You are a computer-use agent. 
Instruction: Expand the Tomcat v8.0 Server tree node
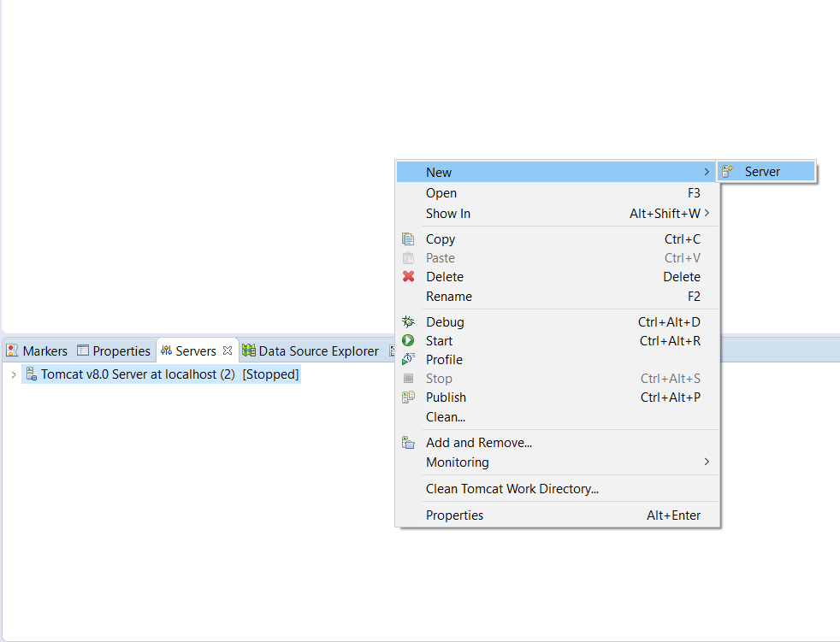14,374
